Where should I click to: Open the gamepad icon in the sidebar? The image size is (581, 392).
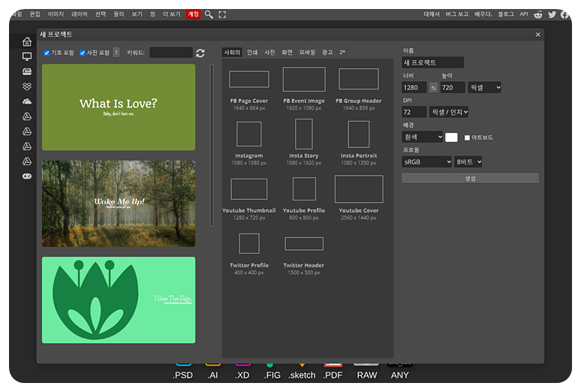(27, 176)
